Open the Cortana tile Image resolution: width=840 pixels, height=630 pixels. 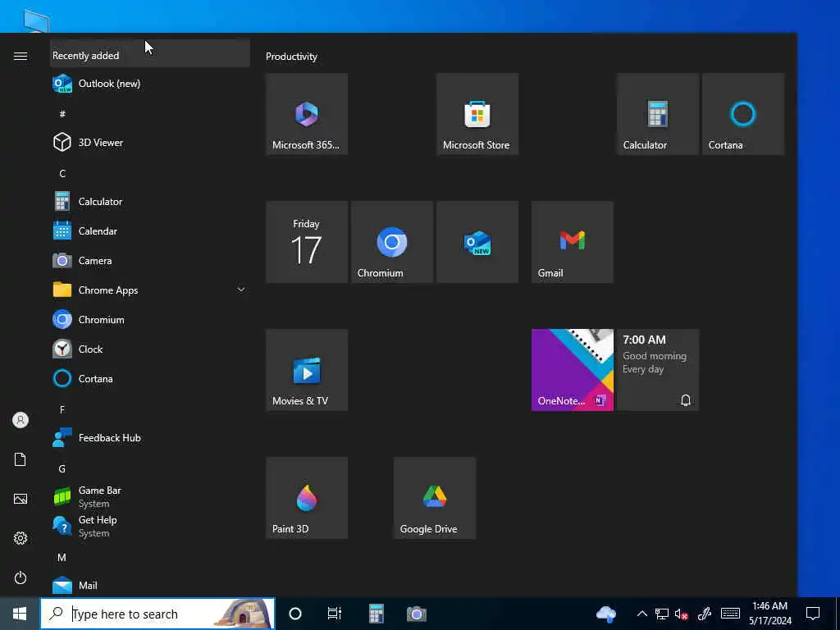pos(743,114)
